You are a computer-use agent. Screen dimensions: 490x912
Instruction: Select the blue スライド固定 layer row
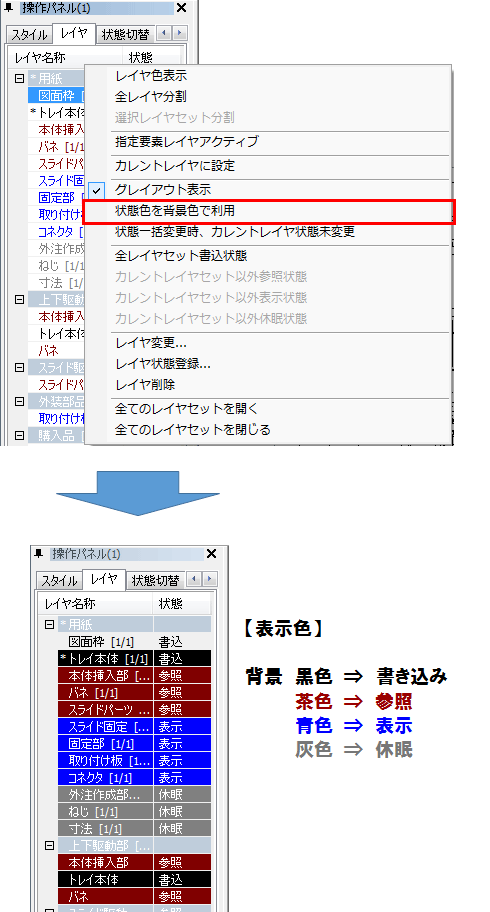coord(134,726)
